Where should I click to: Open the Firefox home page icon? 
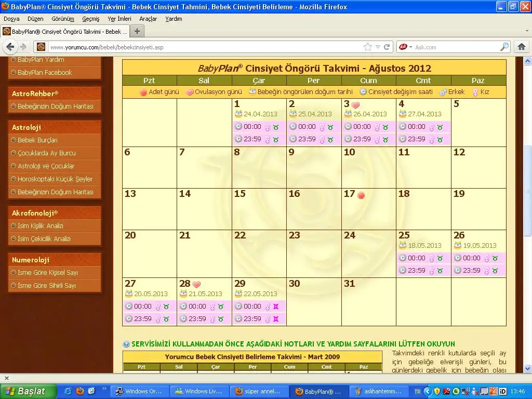(522, 47)
